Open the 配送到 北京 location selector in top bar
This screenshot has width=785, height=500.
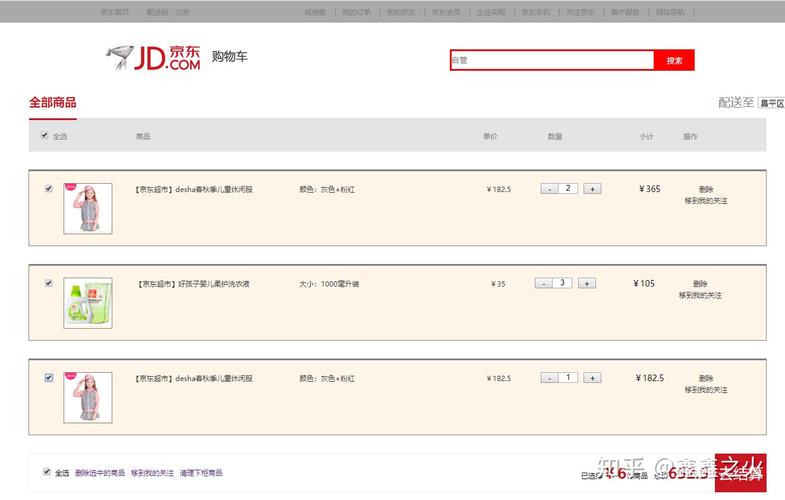168,12
